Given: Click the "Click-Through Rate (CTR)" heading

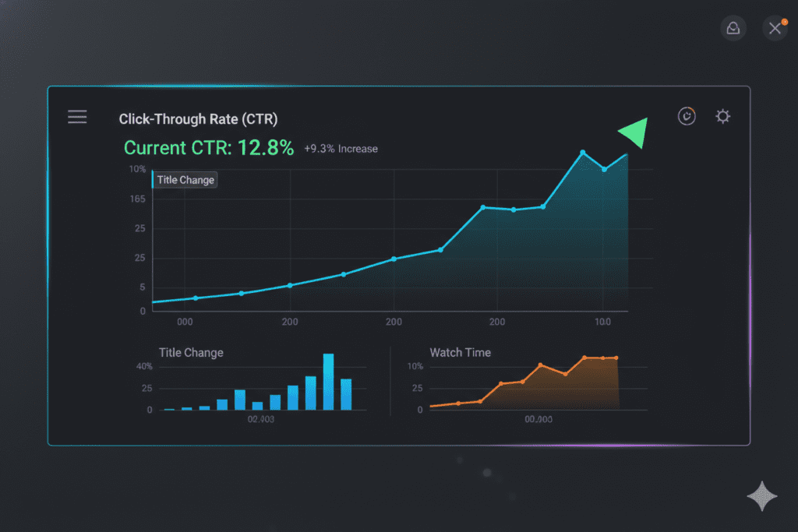Looking at the screenshot, I should click(x=198, y=119).
